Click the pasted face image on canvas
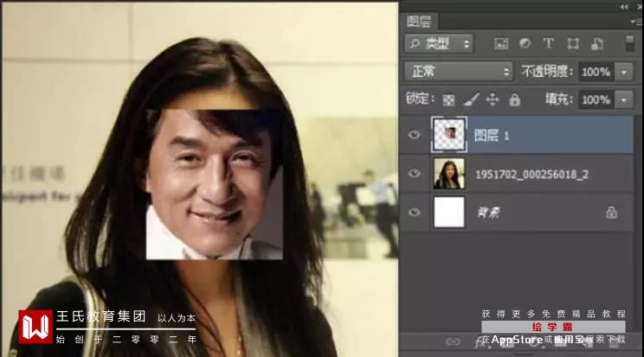This screenshot has width=644, height=357. tap(215, 184)
